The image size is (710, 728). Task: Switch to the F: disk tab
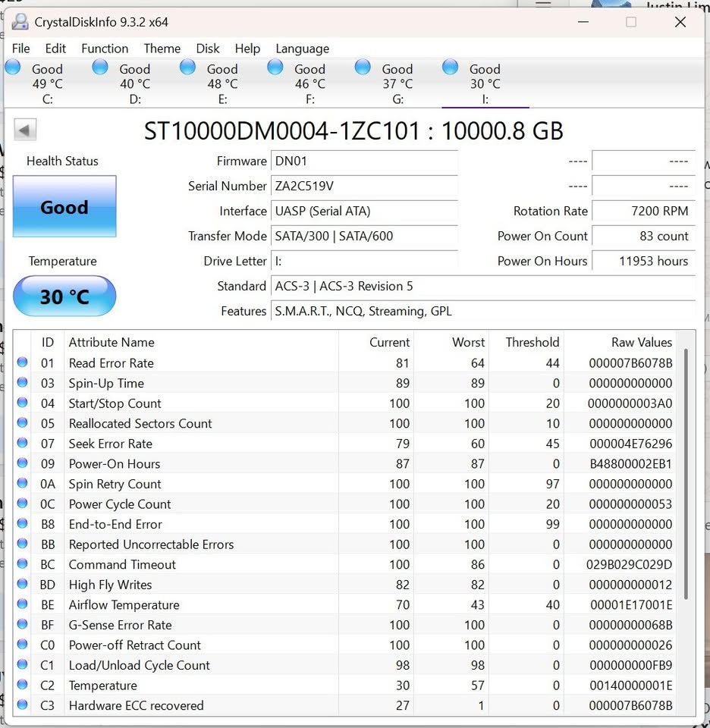[x=309, y=83]
